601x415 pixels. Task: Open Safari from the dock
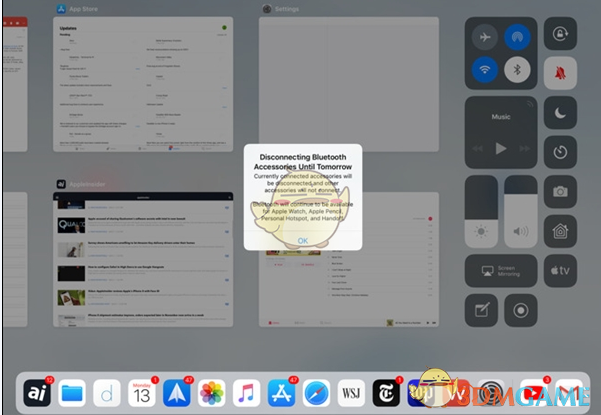pyautogui.click(x=317, y=393)
